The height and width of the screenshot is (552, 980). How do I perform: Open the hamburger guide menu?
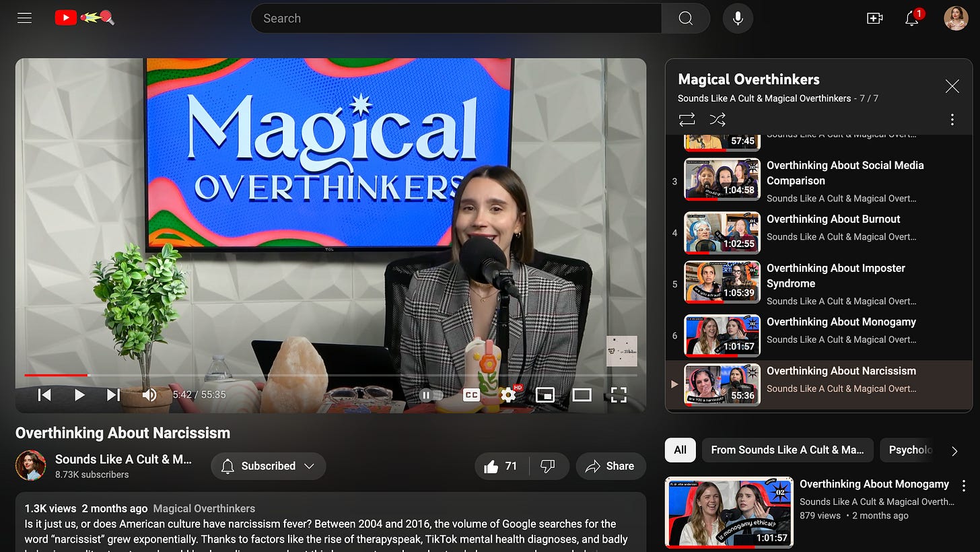(x=25, y=18)
